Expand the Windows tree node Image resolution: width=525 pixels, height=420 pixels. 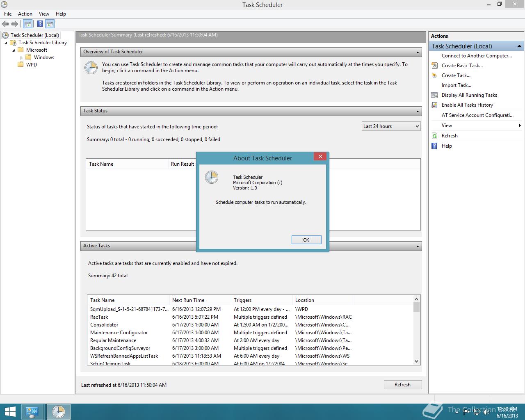21,58
